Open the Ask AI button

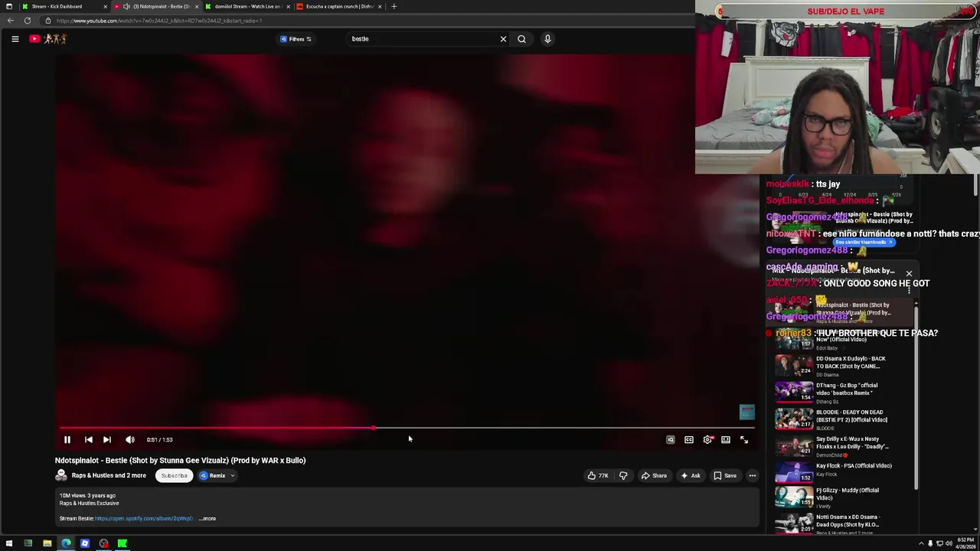click(x=690, y=475)
